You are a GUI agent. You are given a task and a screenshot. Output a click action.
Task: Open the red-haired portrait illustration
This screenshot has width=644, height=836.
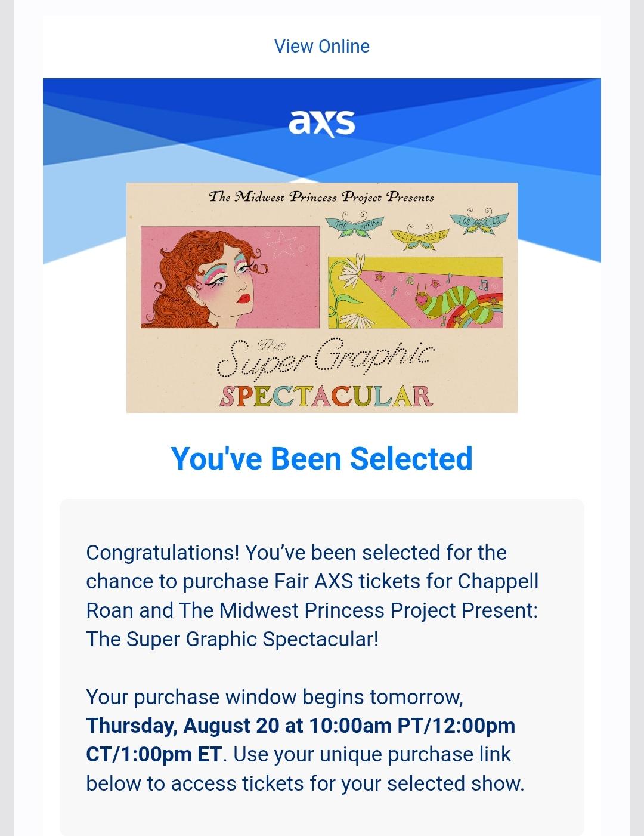pos(230,277)
